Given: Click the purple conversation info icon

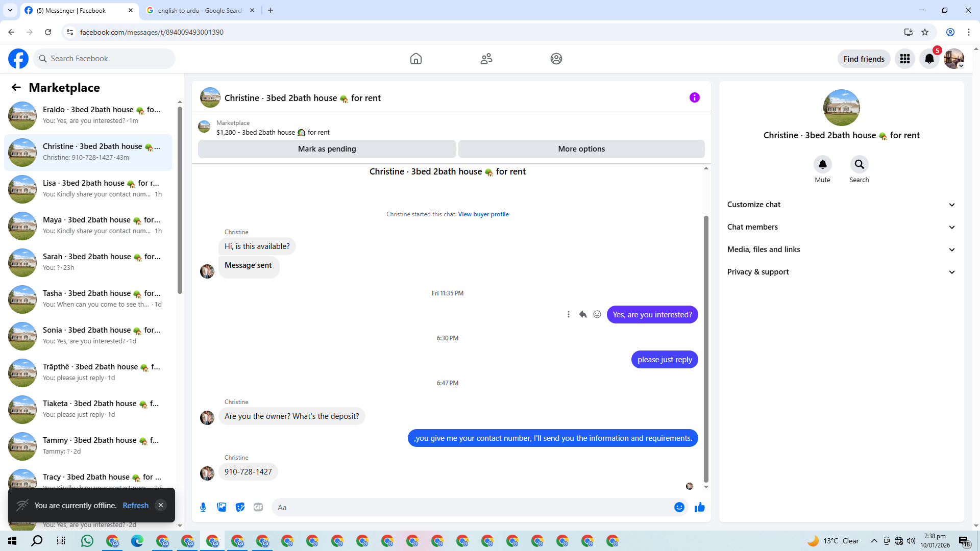Looking at the screenshot, I should point(694,97).
